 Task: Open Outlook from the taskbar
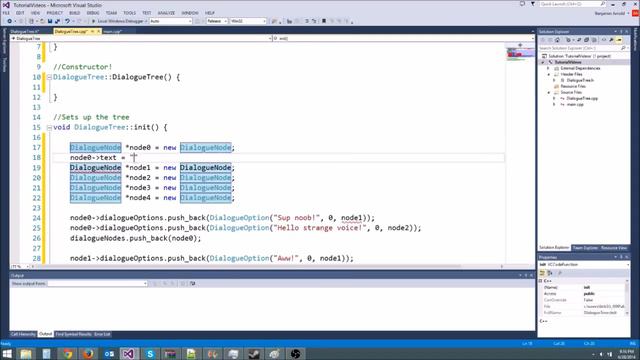coord(109,354)
